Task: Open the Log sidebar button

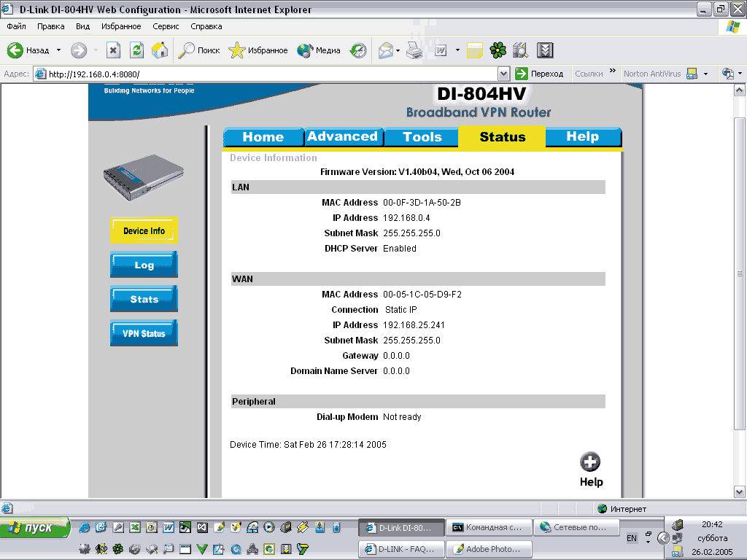Action: click(x=144, y=265)
